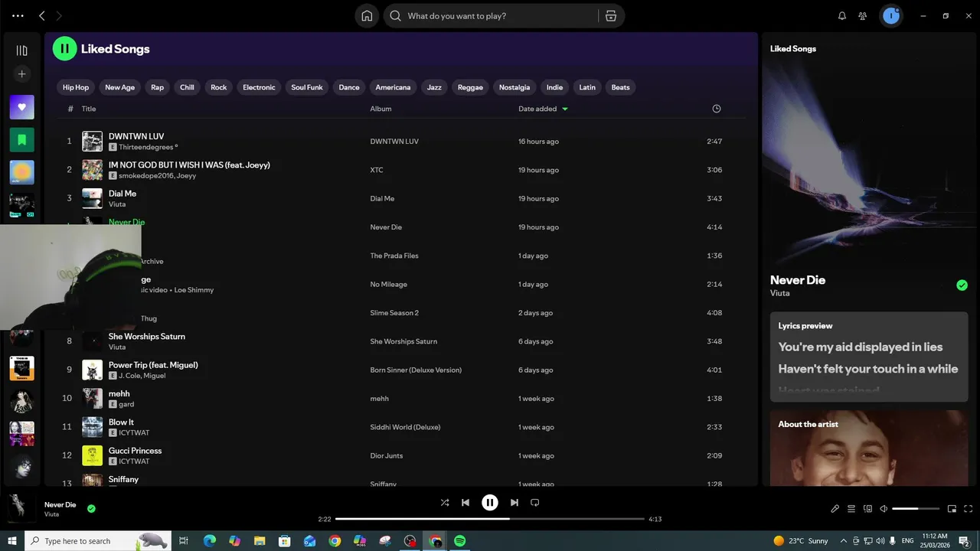Screen dimensions: 980x551
Task: Toggle the New Age genre filter
Action: coord(119,87)
